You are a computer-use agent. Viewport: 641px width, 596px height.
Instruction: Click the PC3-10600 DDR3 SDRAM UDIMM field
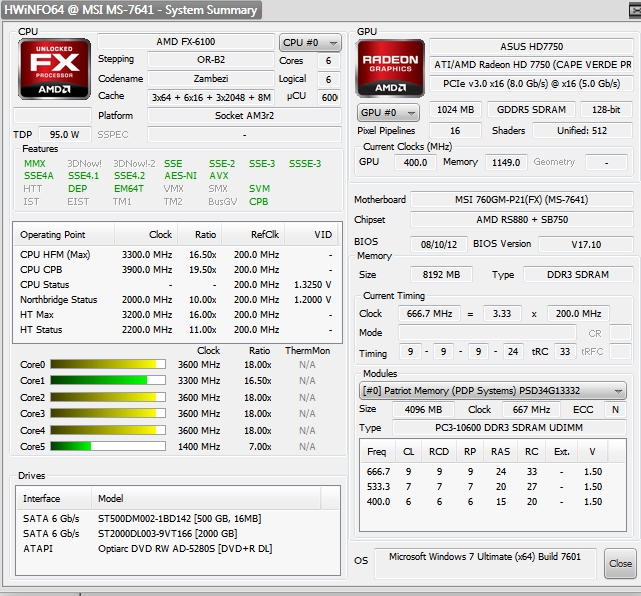point(509,428)
